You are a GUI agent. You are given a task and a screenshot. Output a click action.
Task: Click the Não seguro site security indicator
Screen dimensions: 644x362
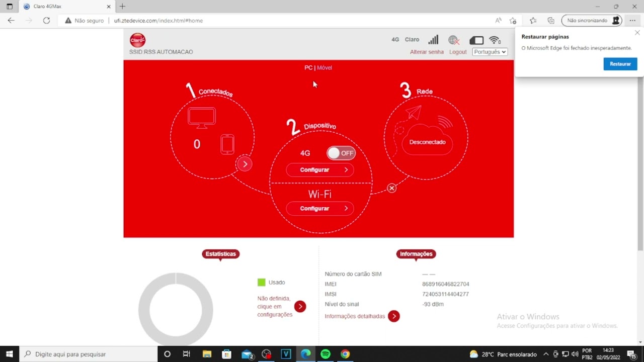click(84, 21)
